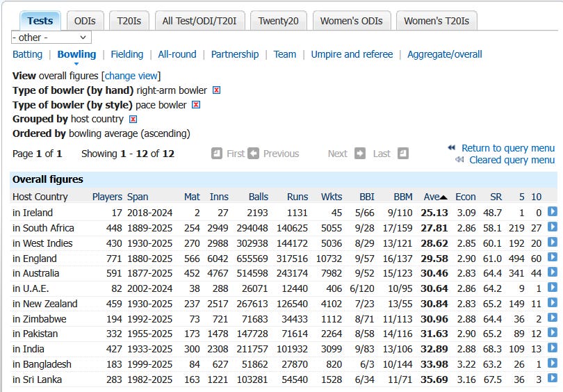Sort by the Wkts column header
563x392 pixels.
click(332, 197)
